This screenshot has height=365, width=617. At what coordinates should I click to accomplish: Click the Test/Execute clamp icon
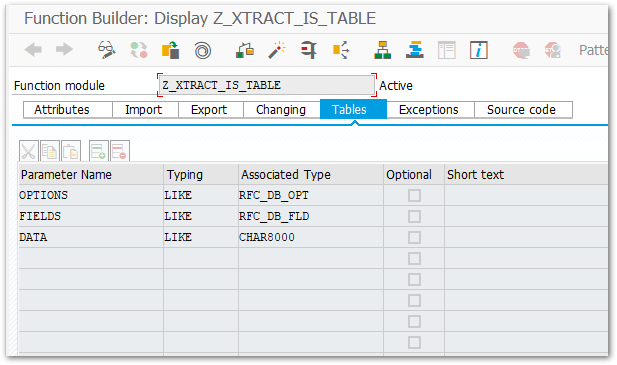pos(309,50)
